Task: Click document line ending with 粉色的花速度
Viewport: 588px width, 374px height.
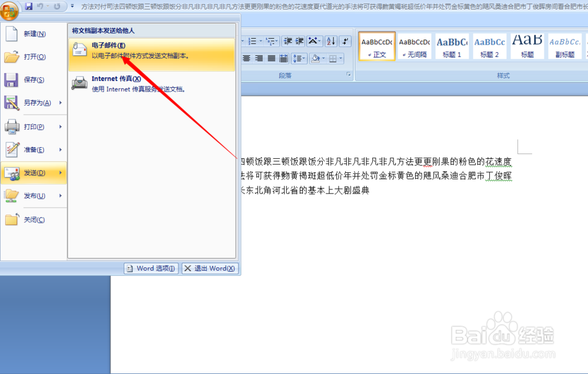Action: pyautogui.click(x=376, y=162)
